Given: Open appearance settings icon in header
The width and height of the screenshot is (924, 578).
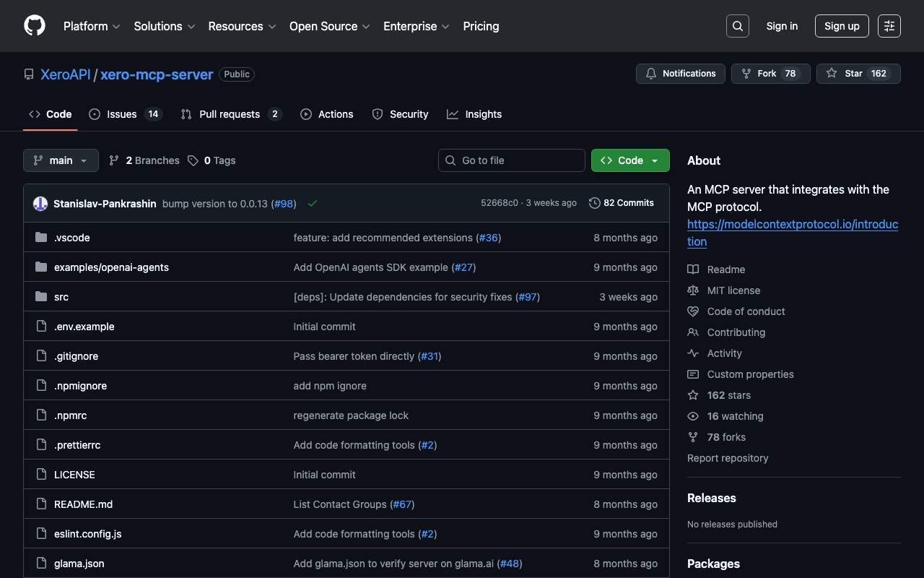Looking at the screenshot, I should 889,26.
